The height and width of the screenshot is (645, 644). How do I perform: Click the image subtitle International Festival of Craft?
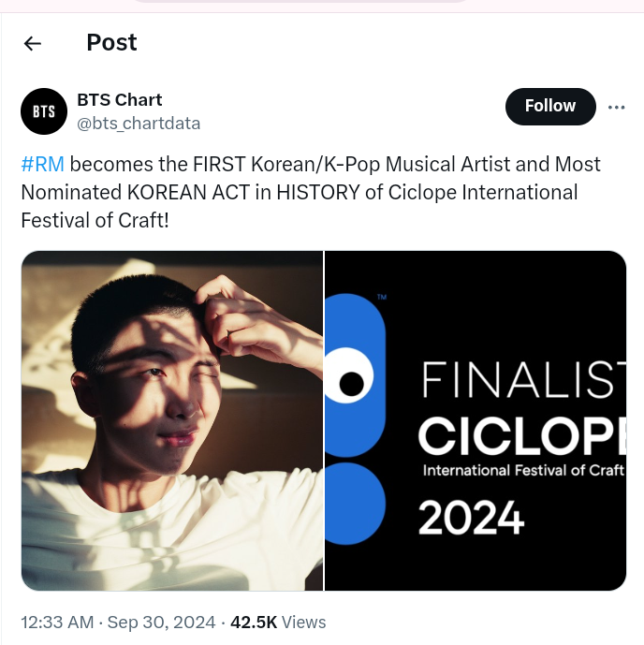[522, 470]
